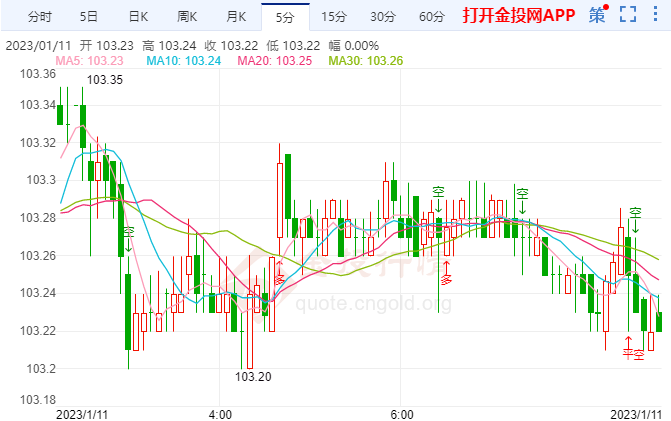671x421 pixels.
Task: Click the MA30: 103.26 legend label
Action: [x=366, y=61]
